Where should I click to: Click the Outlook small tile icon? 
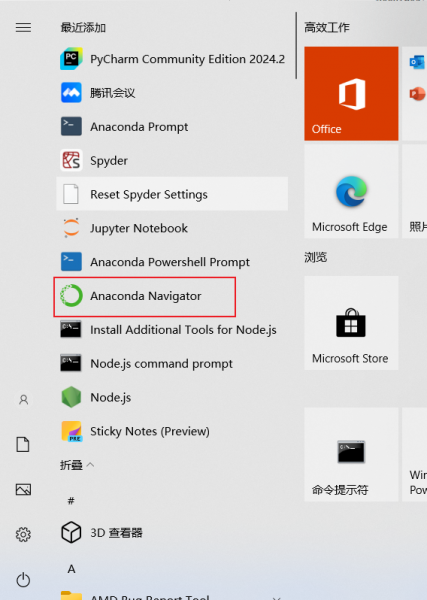coord(417,62)
